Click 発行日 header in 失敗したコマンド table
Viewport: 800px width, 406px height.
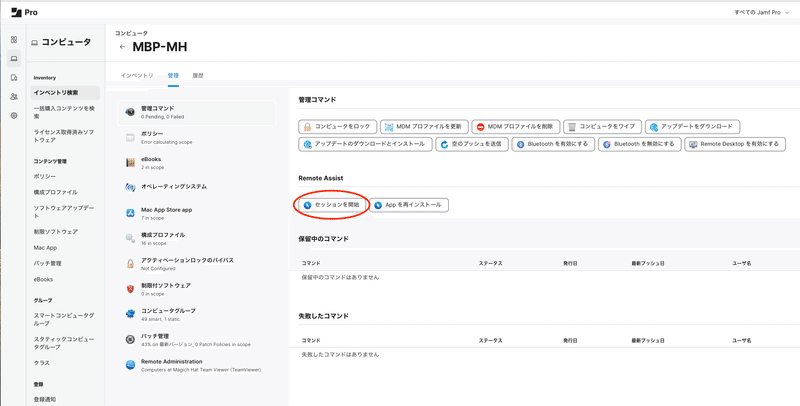570,340
